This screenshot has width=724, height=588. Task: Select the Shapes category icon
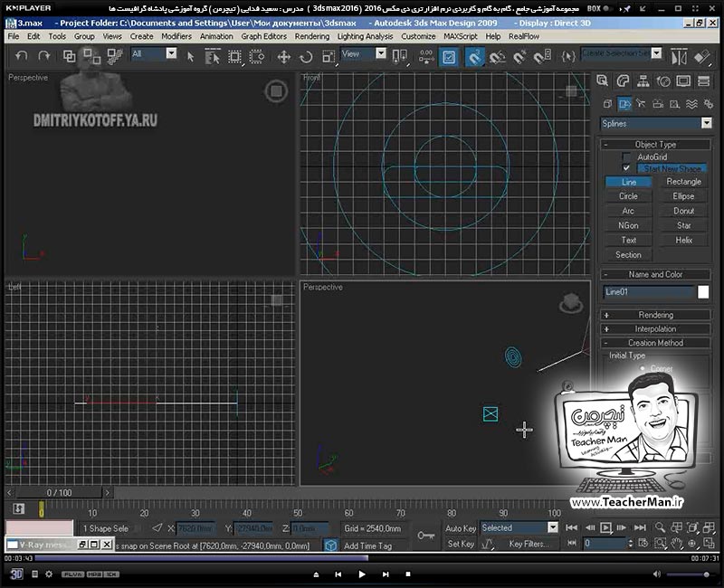[624, 104]
